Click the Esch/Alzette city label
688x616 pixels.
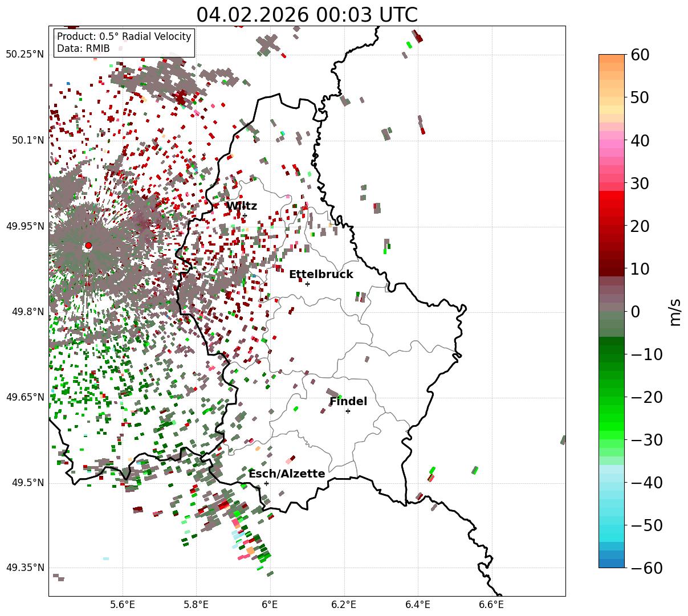287,474
